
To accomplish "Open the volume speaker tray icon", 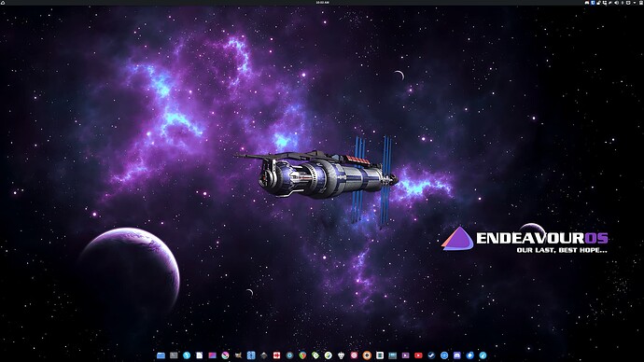I will (617, 3).
